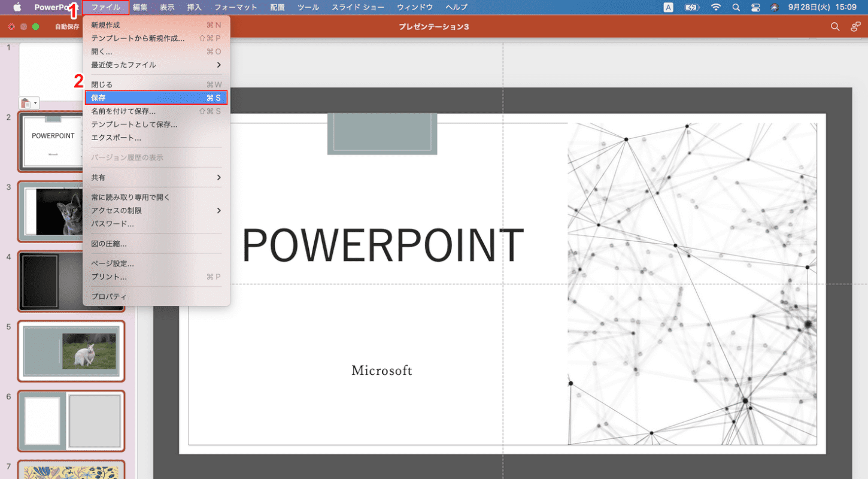
Task: Expand the アクセスの制限 submenu
Action: click(156, 210)
